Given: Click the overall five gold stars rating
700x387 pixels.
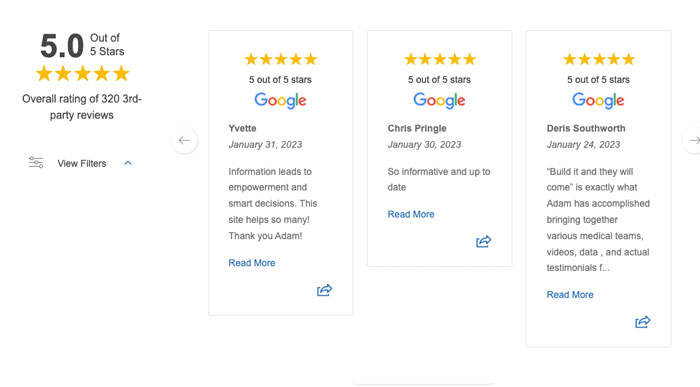Looking at the screenshot, I should pyautogui.click(x=83, y=74).
